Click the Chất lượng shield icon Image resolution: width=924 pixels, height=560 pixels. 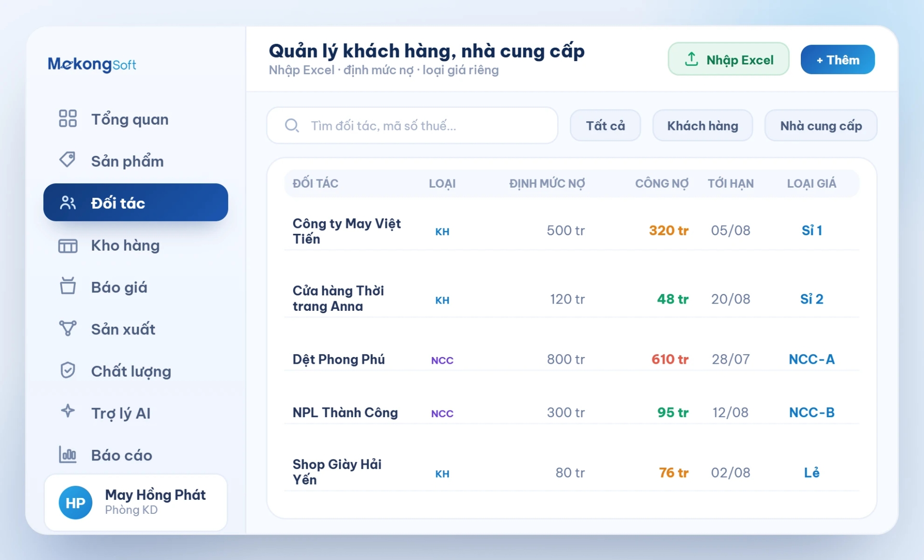[x=68, y=370]
